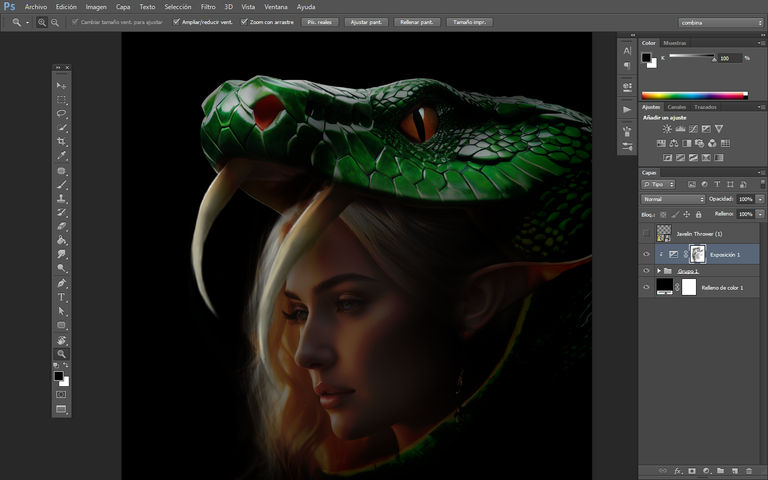
Task: Select the Type tool in toolbox
Action: tap(61, 297)
